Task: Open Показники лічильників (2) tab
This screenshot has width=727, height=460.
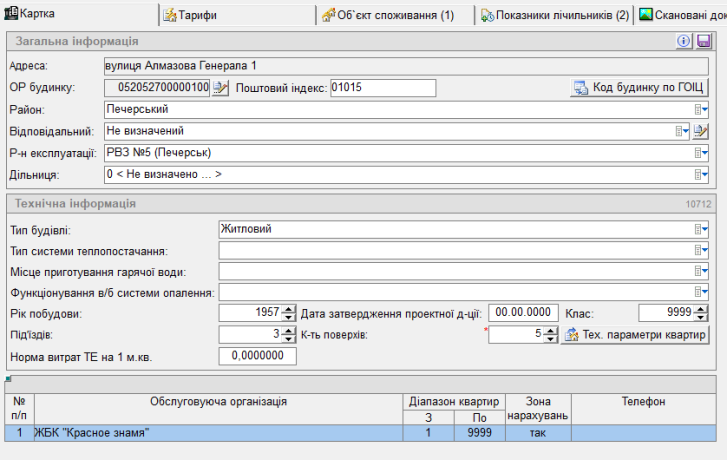Action: (556, 15)
